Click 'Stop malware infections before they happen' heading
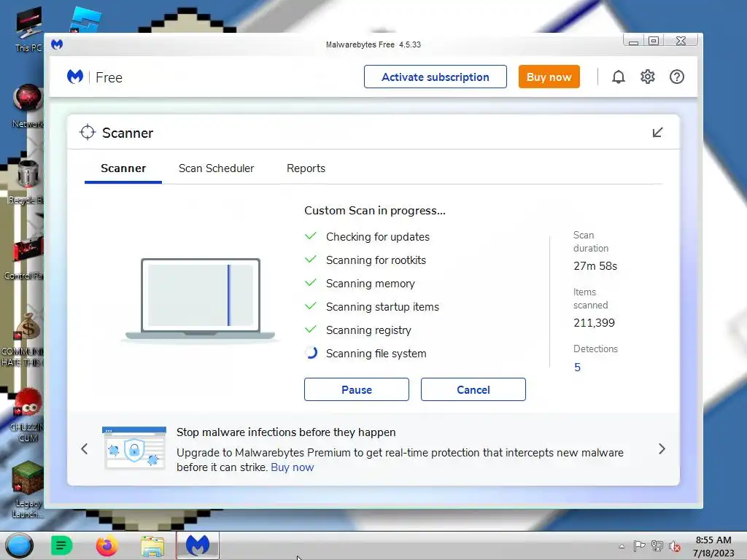This screenshot has height=560, width=747. [286, 432]
